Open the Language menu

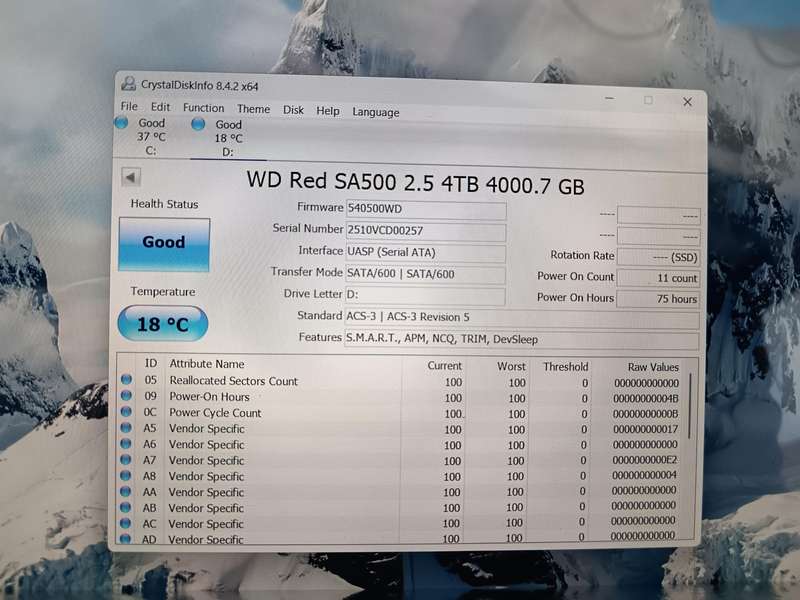coord(376,113)
